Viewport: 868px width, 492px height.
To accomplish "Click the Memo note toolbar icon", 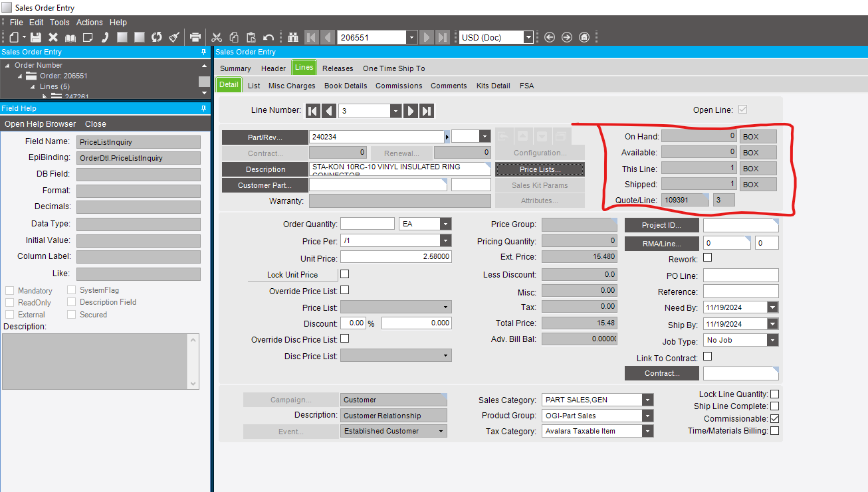I will (88, 37).
